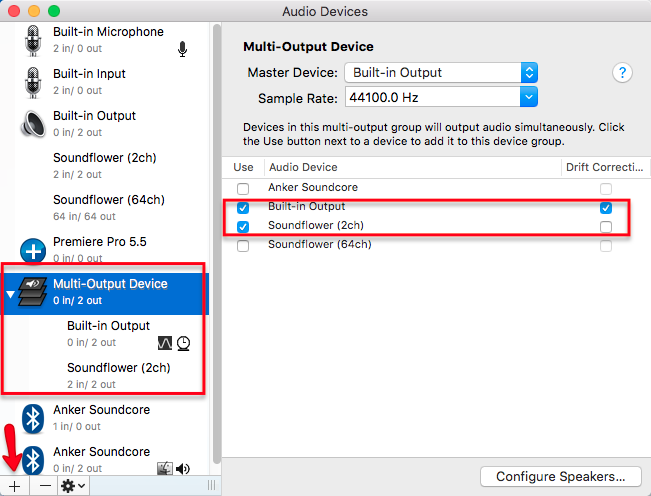The image size is (651, 496).
Task: Select the Built-in Output speaker icon
Action: pyautogui.click(x=33, y=124)
